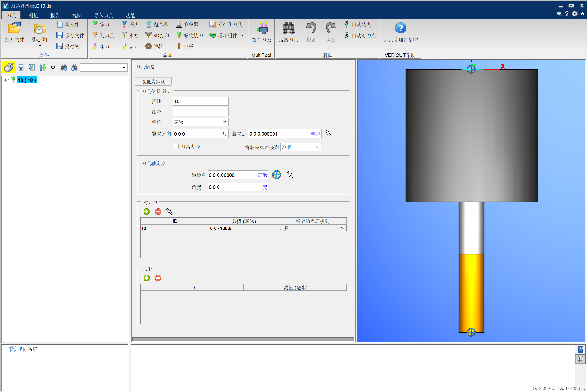Toggle the yellow mouse pick mode icon
This screenshot has width=587, height=392.
tap(9, 67)
